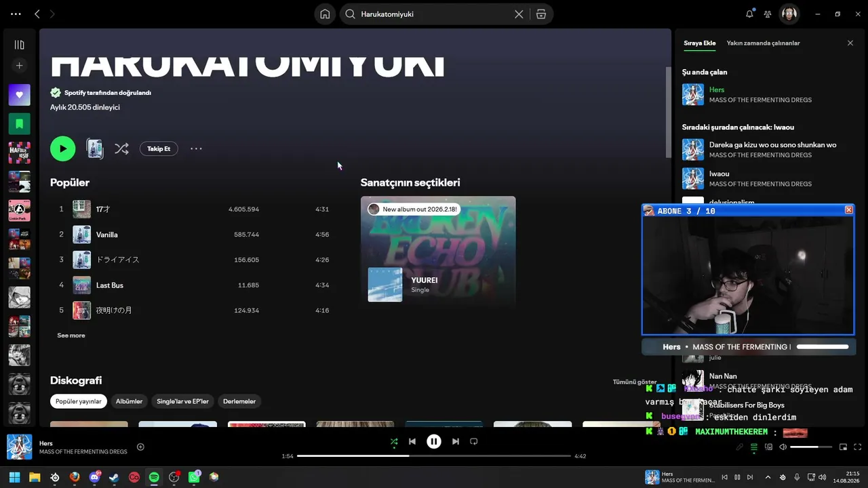Select the Derlemeler filter
Screen dimensions: 868x488
pos(239,401)
